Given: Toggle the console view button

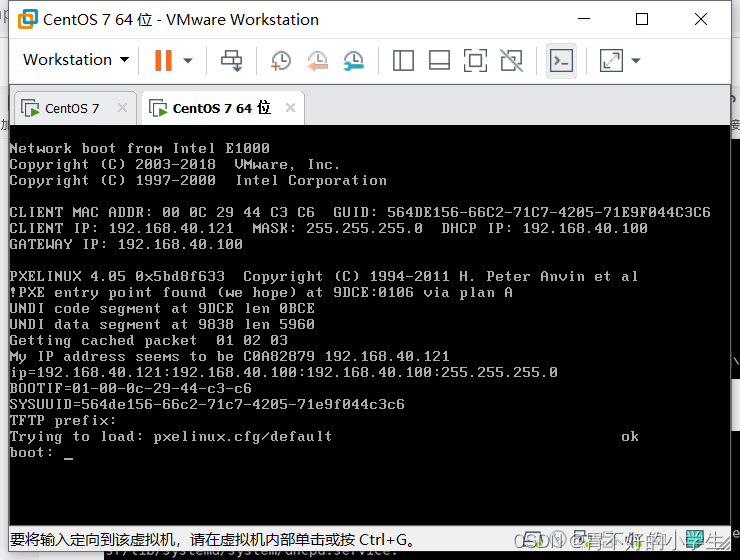Looking at the screenshot, I should pos(561,60).
